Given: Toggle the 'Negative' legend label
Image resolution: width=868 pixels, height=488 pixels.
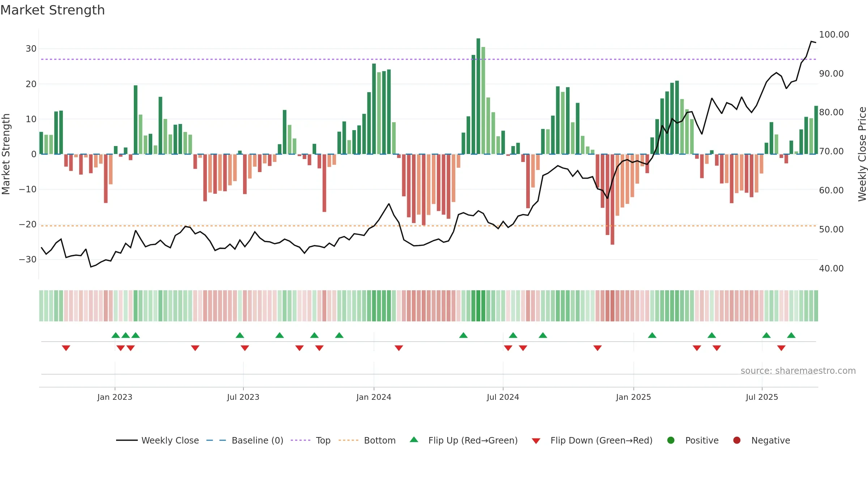Looking at the screenshot, I should 771,440.
